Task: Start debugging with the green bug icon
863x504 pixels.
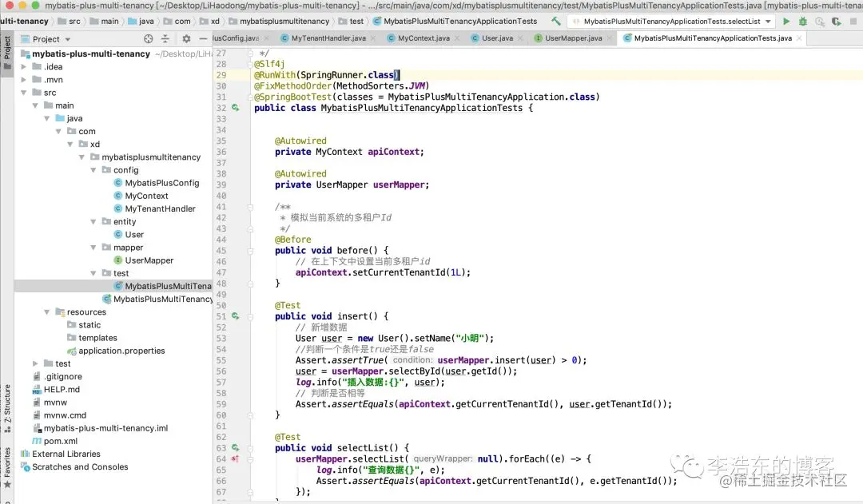Action: (802, 22)
